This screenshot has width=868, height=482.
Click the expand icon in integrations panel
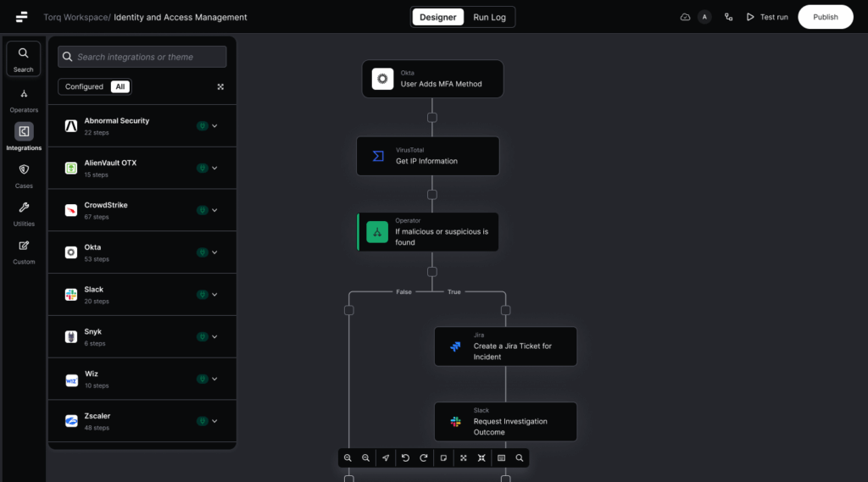(220, 86)
